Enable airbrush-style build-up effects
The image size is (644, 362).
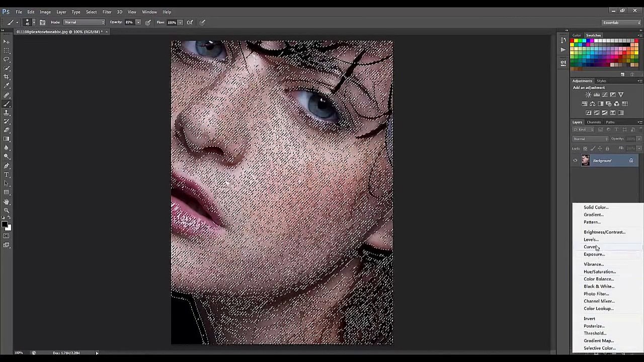190,22
